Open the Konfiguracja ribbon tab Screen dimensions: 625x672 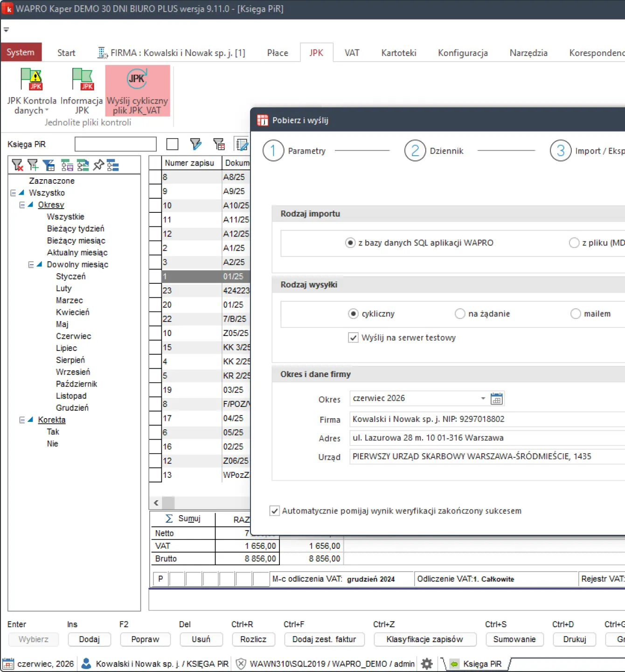[x=463, y=53]
